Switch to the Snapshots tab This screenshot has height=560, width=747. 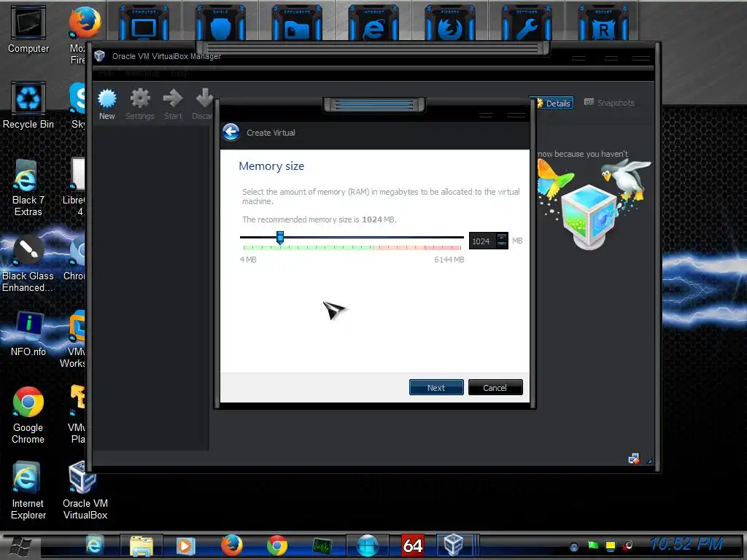pos(610,102)
